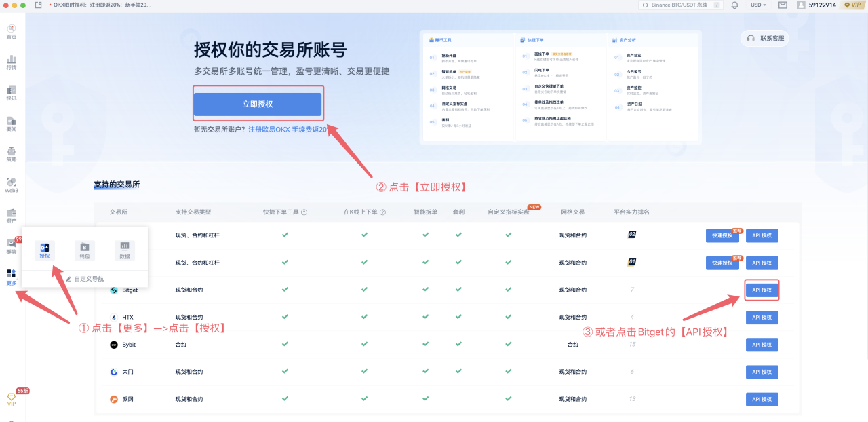Click the rank 02 badge
Image resolution: width=868 pixels, height=422 pixels.
tap(632, 234)
